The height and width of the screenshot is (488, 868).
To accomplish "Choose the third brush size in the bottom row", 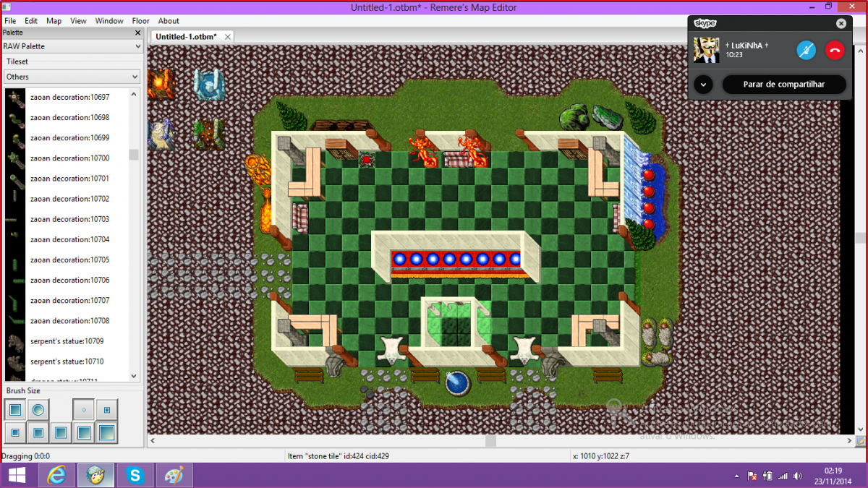I will [x=61, y=433].
